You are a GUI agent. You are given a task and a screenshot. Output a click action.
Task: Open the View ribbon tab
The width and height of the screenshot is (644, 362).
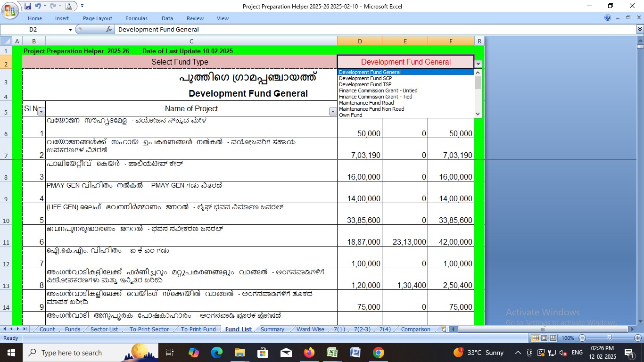click(223, 18)
